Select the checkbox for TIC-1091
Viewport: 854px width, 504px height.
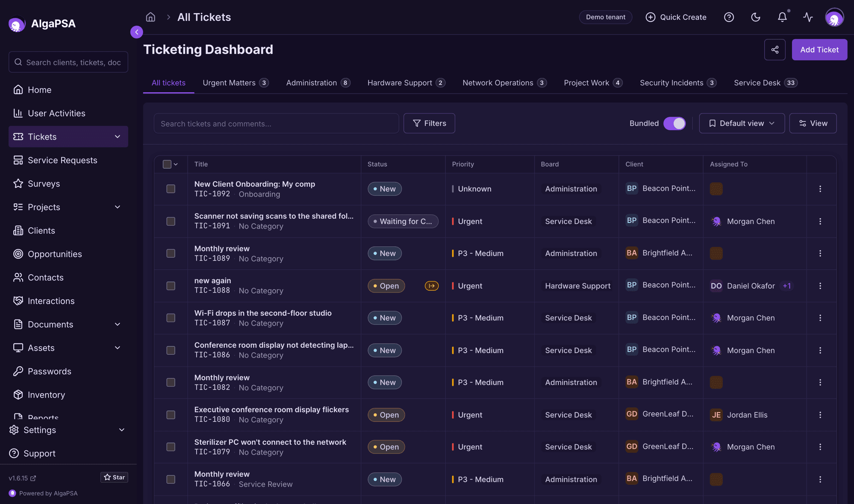coord(171,221)
